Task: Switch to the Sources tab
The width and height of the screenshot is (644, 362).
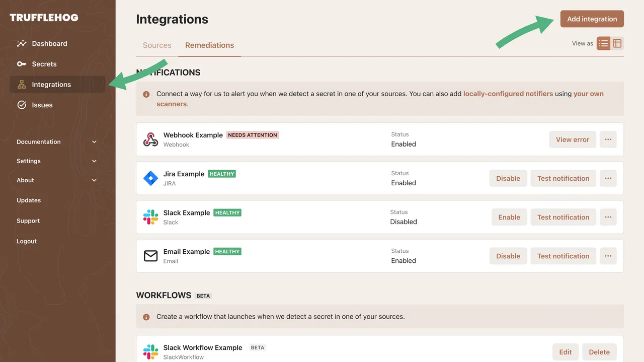Action: pyautogui.click(x=156, y=45)
